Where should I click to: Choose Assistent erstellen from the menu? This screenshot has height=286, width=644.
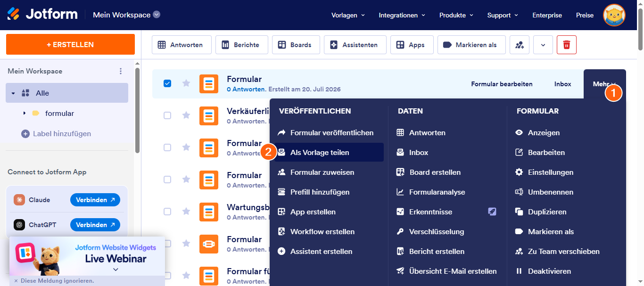click(x=329, y=252)
